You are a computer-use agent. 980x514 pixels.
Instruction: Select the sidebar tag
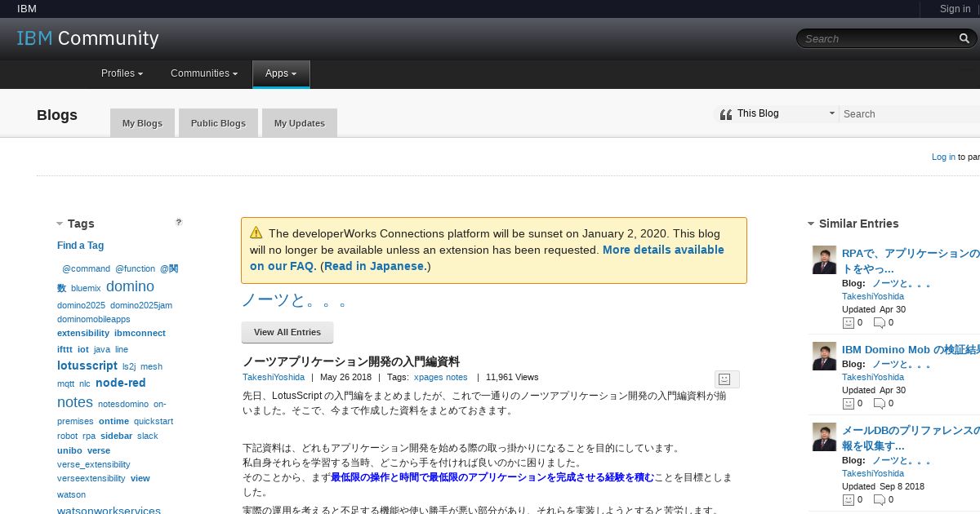[x=117, y=436]
